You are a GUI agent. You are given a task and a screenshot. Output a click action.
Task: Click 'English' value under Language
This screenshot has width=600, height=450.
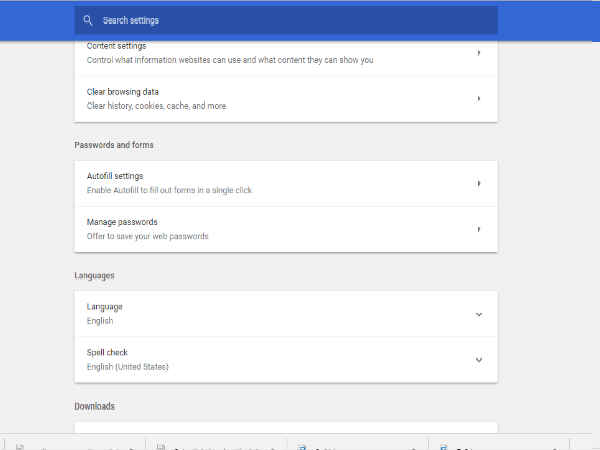pyautogui.click(x=100, y=321)
